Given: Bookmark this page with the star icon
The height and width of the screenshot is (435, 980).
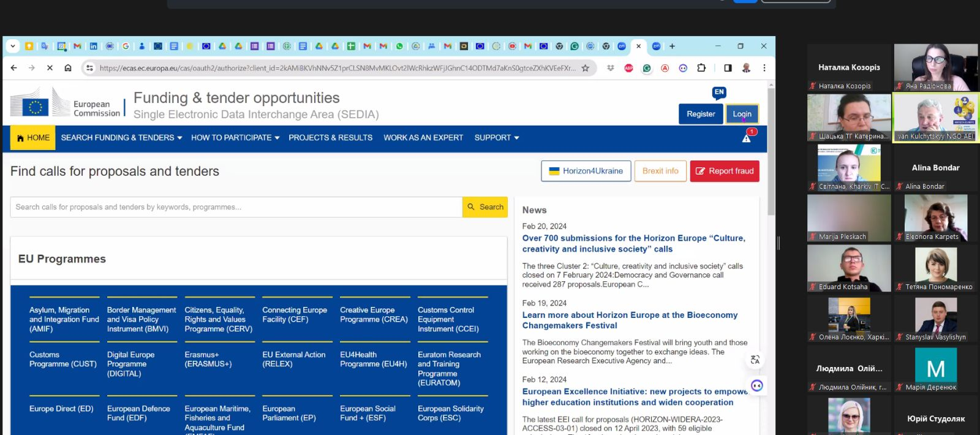Looking at the screenshot, I should pos(586,68).
